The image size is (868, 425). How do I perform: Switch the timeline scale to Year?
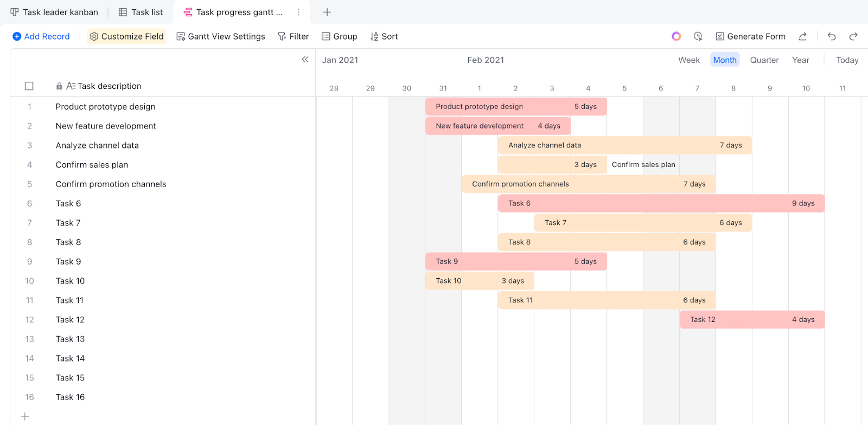pyautogui.click(x=801, y=60)
